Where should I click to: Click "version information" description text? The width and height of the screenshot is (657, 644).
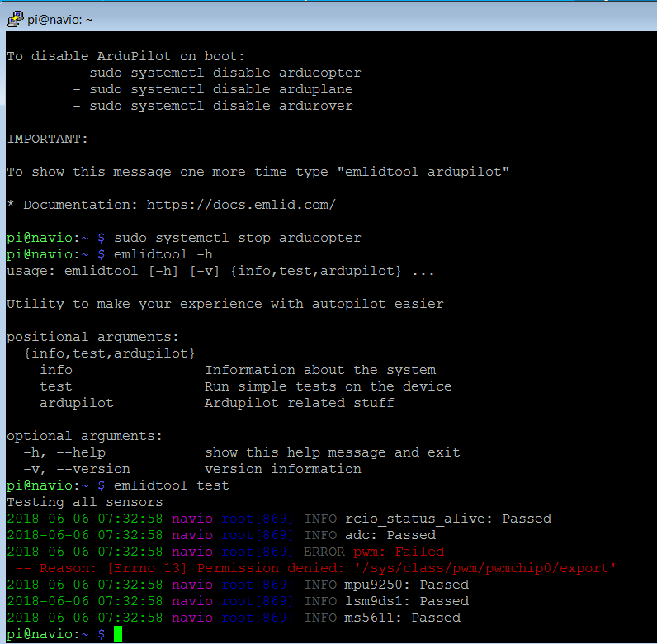(283, 469)
